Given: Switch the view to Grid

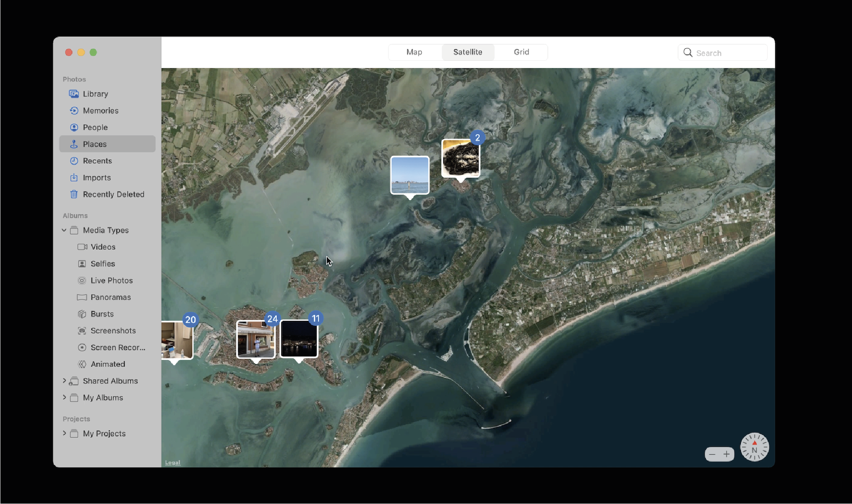Looking at the screenshot, I should coord(521,52).
